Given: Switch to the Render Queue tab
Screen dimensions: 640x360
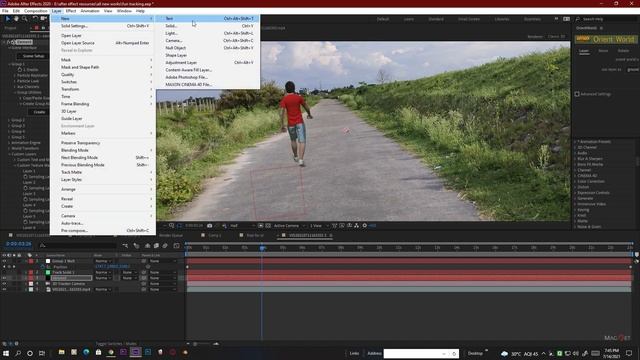Looking at the screenshot, I should coord(171,236).
